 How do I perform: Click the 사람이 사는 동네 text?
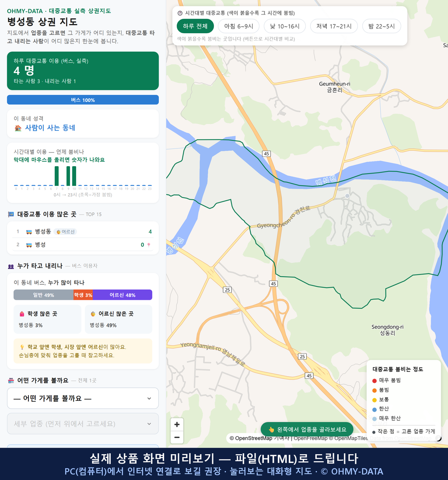coord(50,128)
